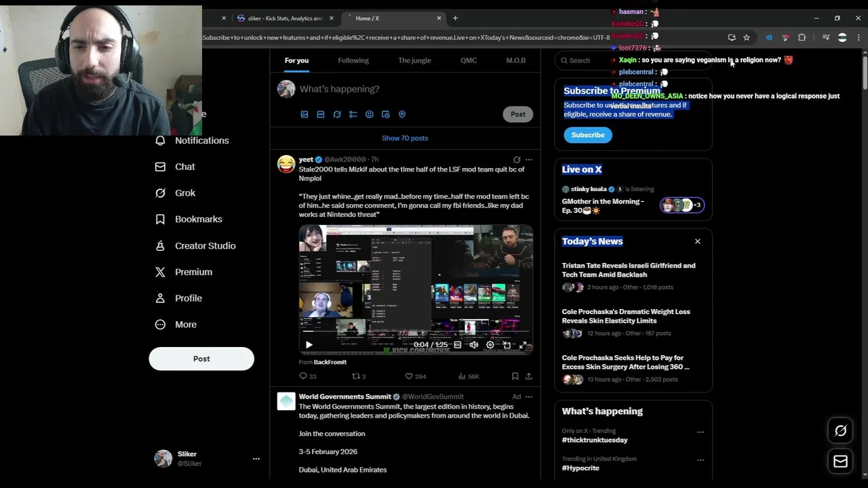Open yeet's profile avatar
868x488 pixels.
pyautogui.click(x=286, y=164)
